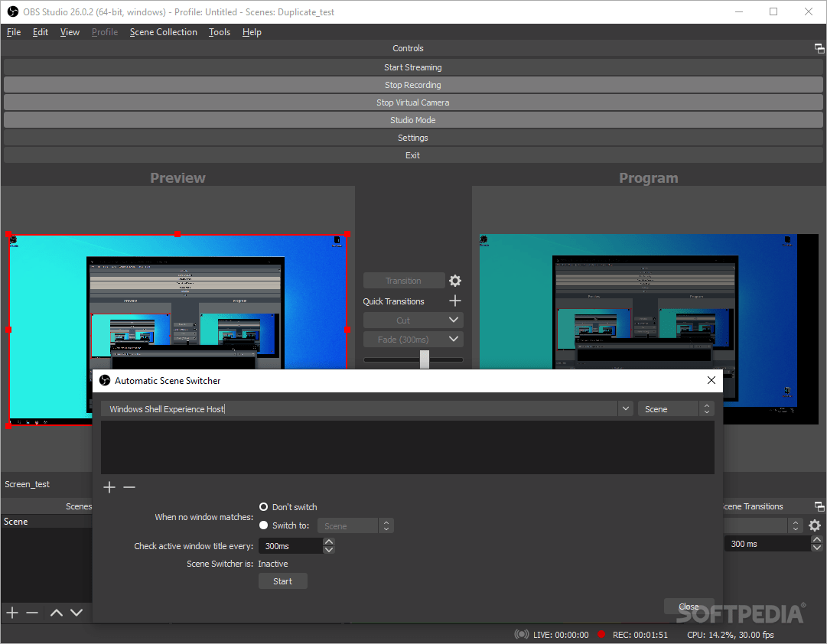Viewport: 827px width, 644px height.
Task: Click the Inactive status text
Action: 272,564
